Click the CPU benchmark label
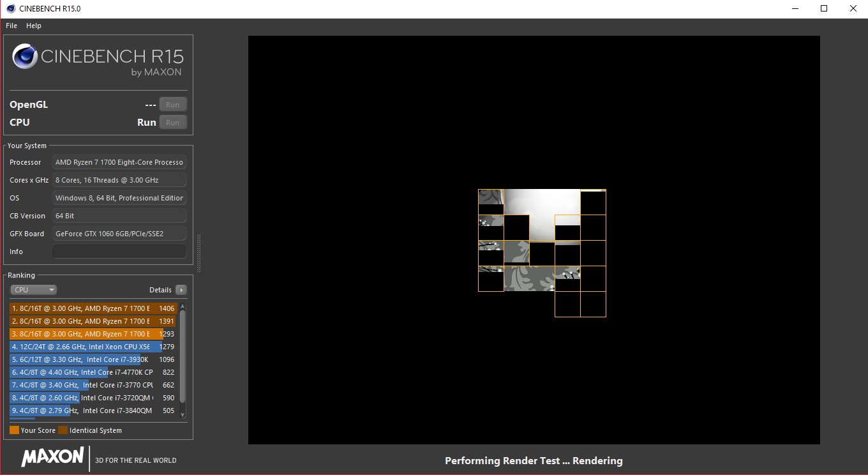 click(20, 123)
